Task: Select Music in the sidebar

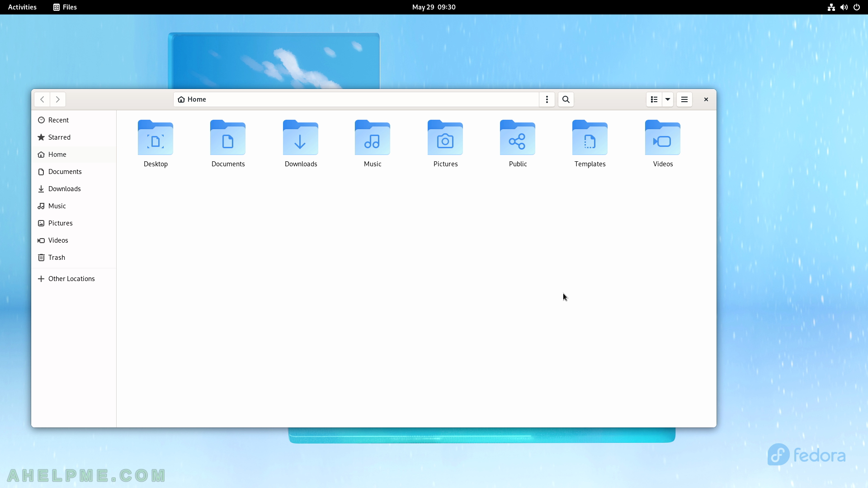Action: [x=74, y=206]
